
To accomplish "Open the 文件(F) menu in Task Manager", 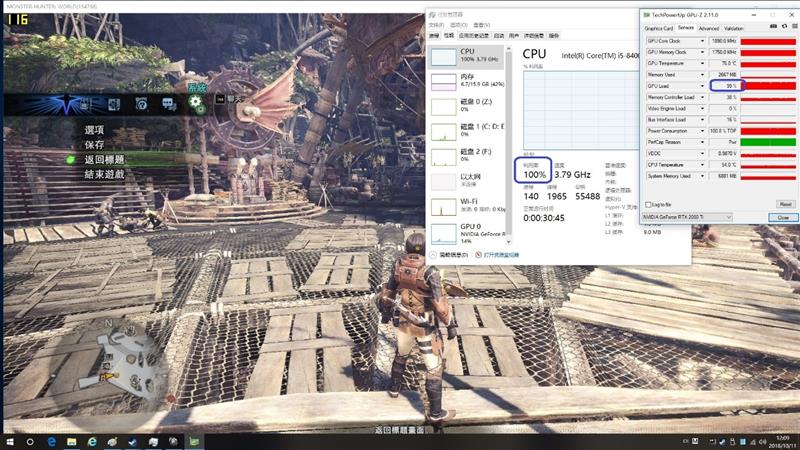I will pos(436,25).
